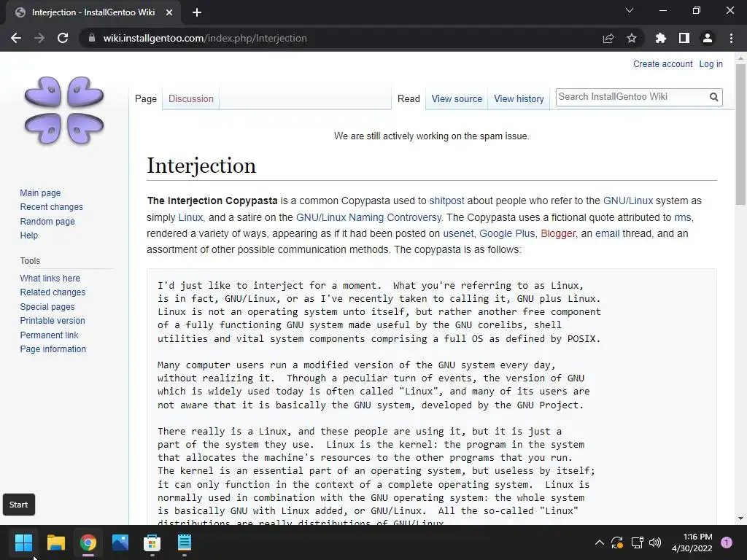Focus the Search InstallGentoo Wiki field
The width and height of the screenshot is (747, 560).
tap(632, 97)
